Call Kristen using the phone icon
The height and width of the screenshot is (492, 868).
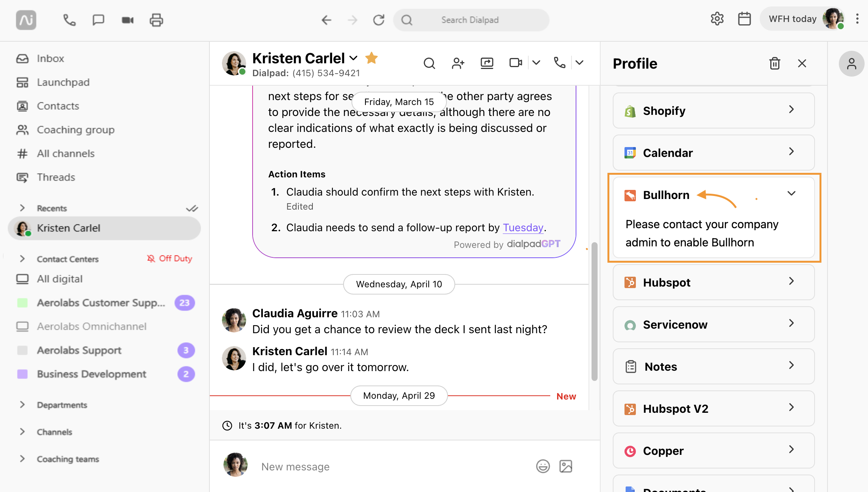tap(559, 63)
